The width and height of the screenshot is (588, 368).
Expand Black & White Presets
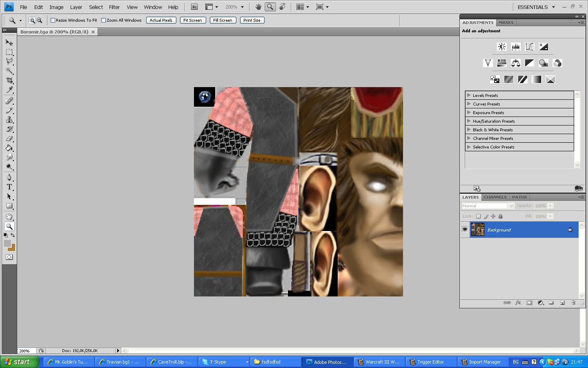(469, 130)
